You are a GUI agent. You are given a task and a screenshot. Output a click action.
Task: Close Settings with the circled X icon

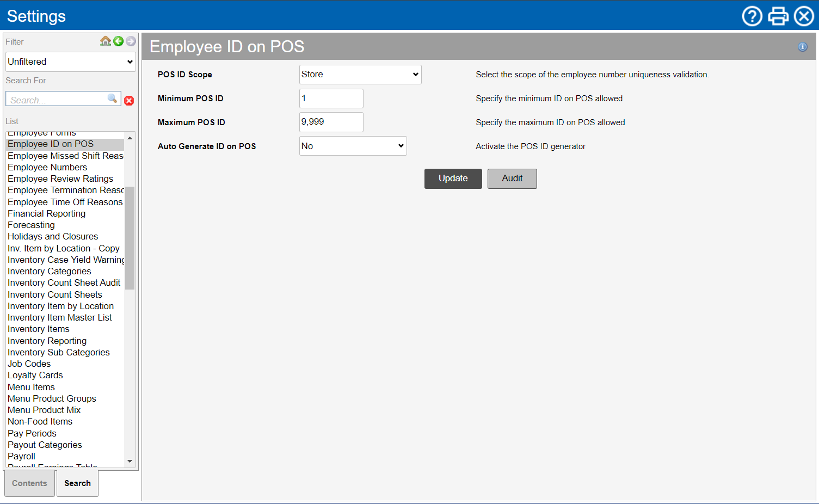804,16
